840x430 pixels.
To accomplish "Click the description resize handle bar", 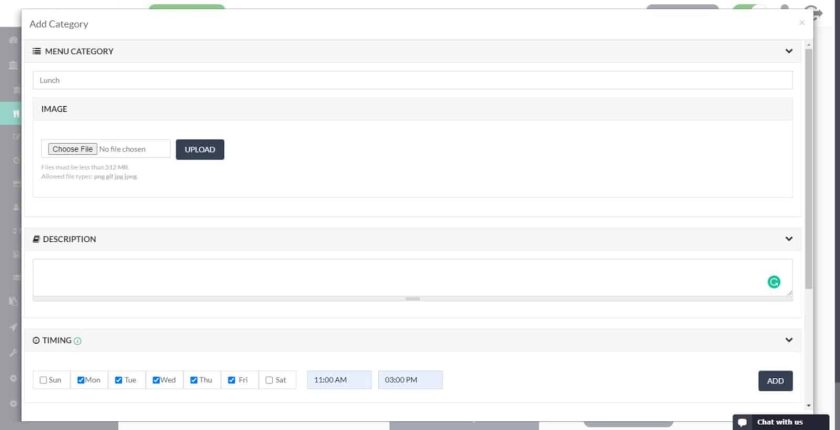I will click(412, 299).
